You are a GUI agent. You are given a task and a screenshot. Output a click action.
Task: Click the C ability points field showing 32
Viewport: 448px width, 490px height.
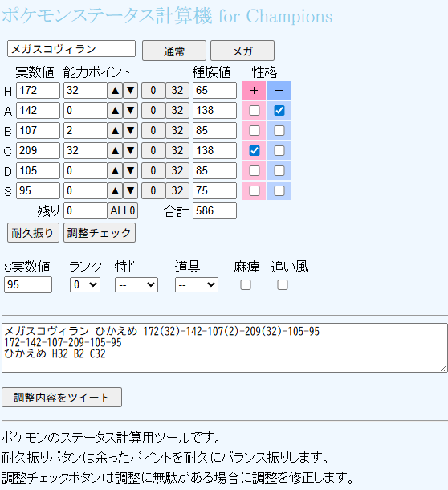click(85, 151)
